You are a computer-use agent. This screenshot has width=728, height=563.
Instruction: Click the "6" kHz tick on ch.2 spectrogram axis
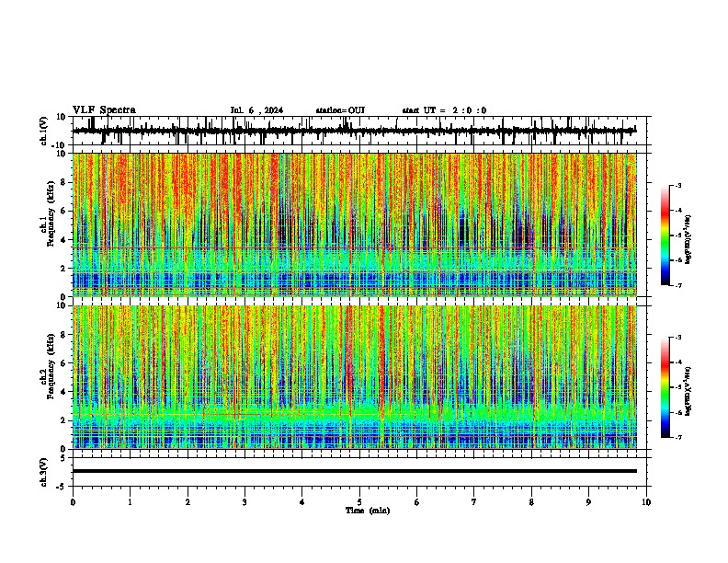coord(64,363)
